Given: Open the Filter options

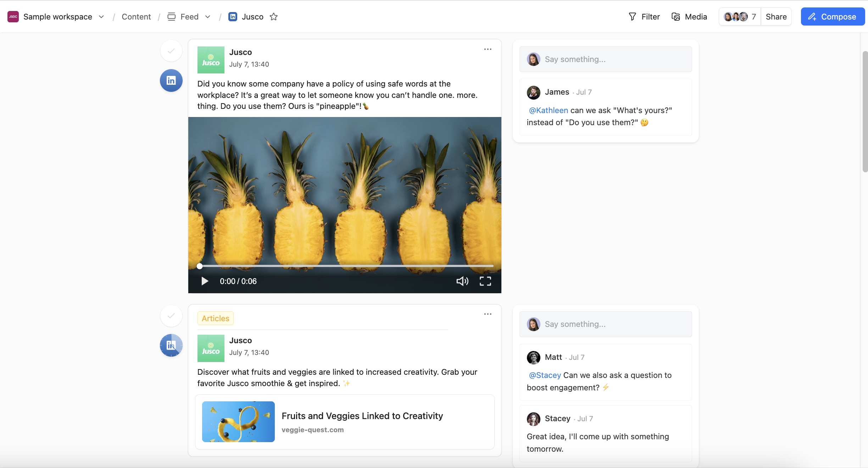Looking at the screenshot, I should coord(644,17).
